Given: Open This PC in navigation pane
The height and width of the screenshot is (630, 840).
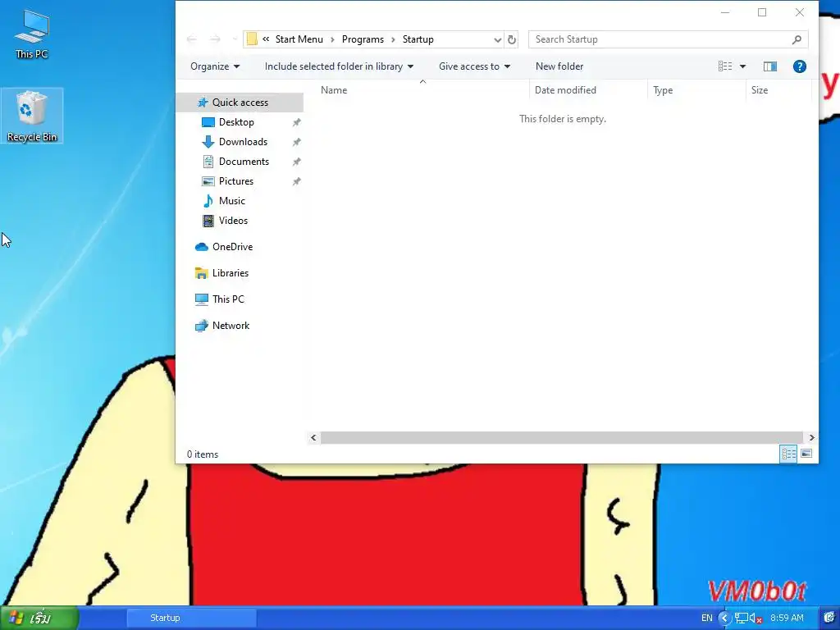Looking at the screenshot, I should click(228, 299).
